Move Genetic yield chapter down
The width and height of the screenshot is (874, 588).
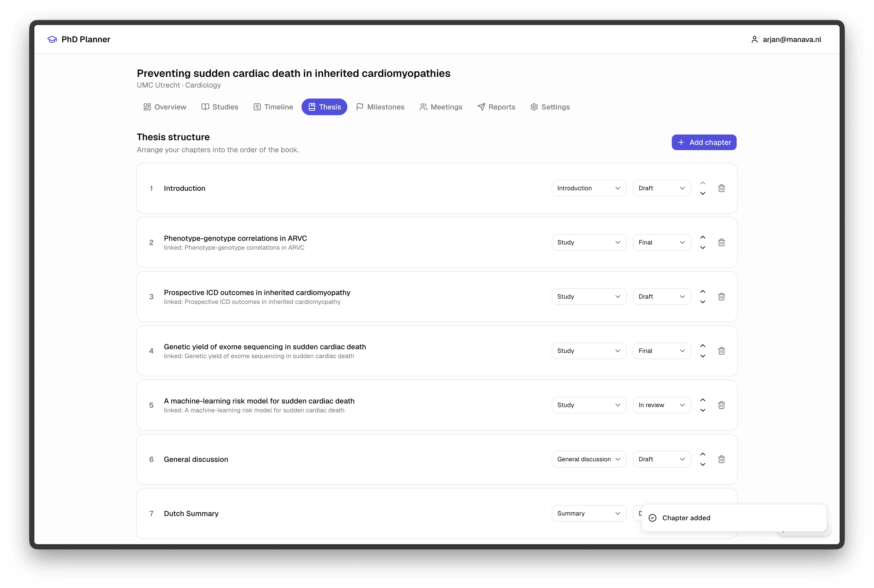pos(703,356)
